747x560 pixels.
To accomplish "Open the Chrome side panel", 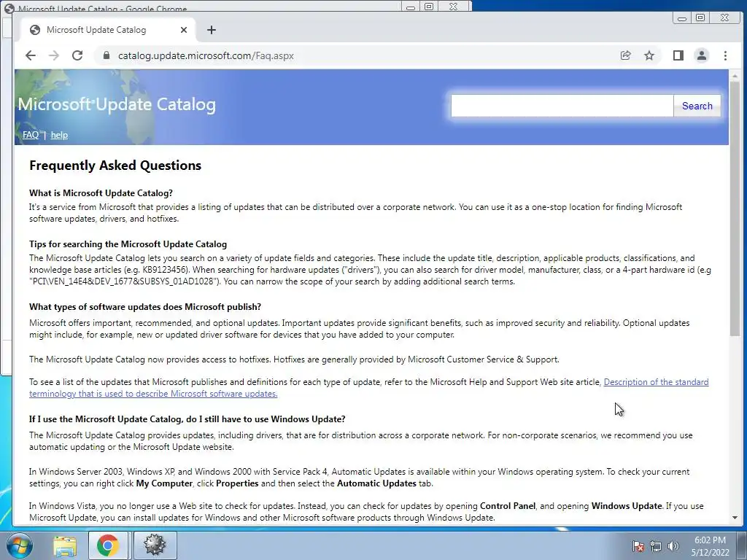I will (678, 55).
